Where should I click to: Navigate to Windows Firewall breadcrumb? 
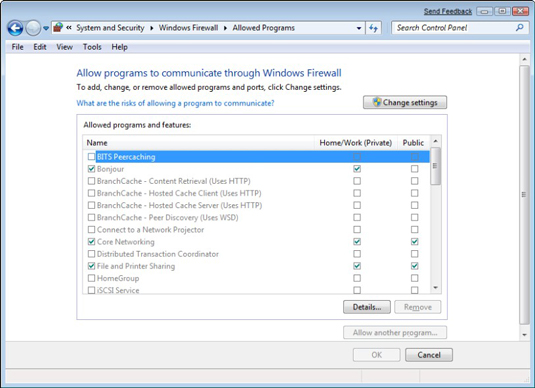pos(188,28)
